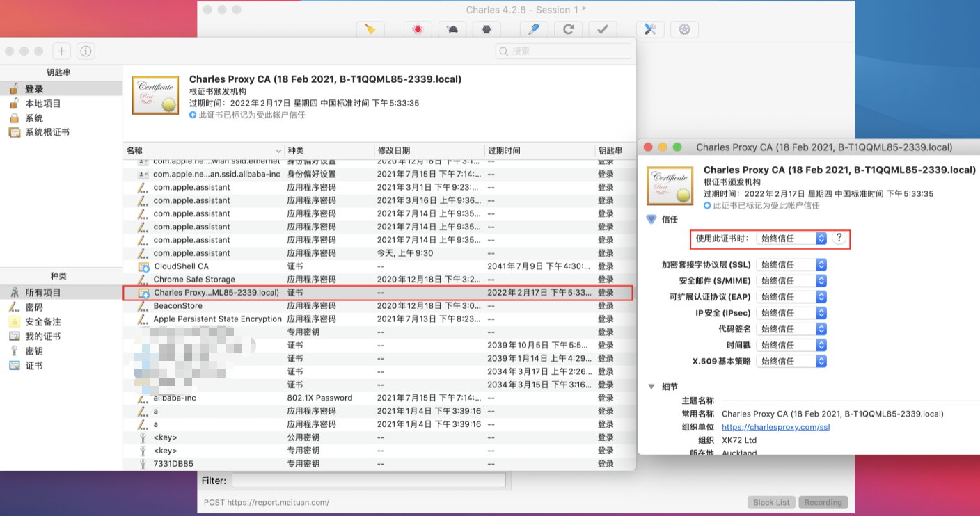This screenshot has width=980, height=516.
Task: Select the Chrome Safe Storage row
Action: coord(379,280)
